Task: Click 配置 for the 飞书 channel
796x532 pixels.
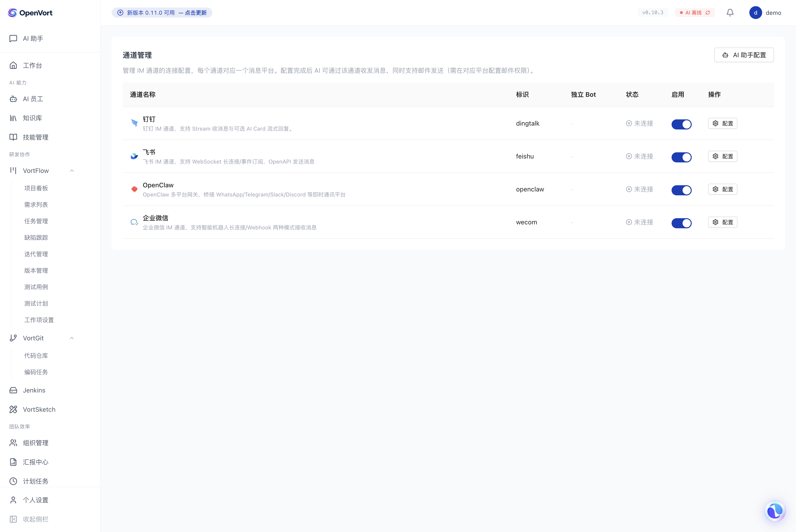Action: (723, 156)
